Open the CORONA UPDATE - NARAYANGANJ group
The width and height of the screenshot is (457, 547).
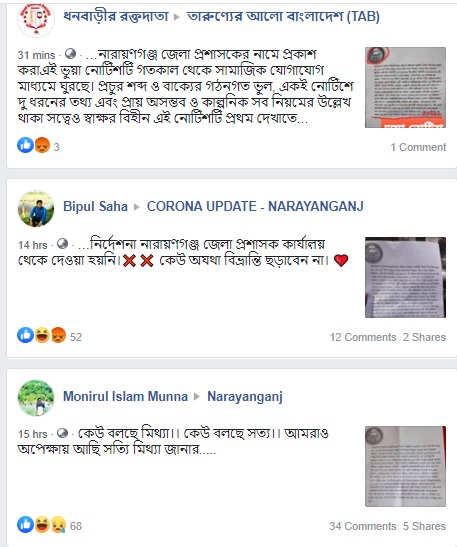255,206
